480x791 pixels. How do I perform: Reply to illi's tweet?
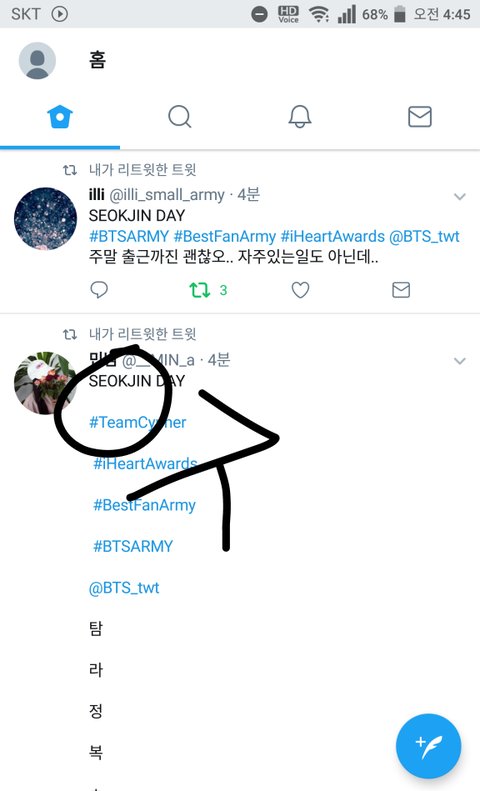point(99,290)
